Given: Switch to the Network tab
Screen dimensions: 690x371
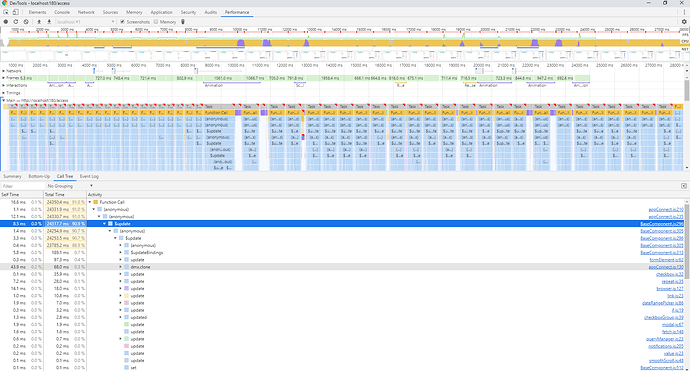Looking at the screenshot, I should click(x=86, y=12).
